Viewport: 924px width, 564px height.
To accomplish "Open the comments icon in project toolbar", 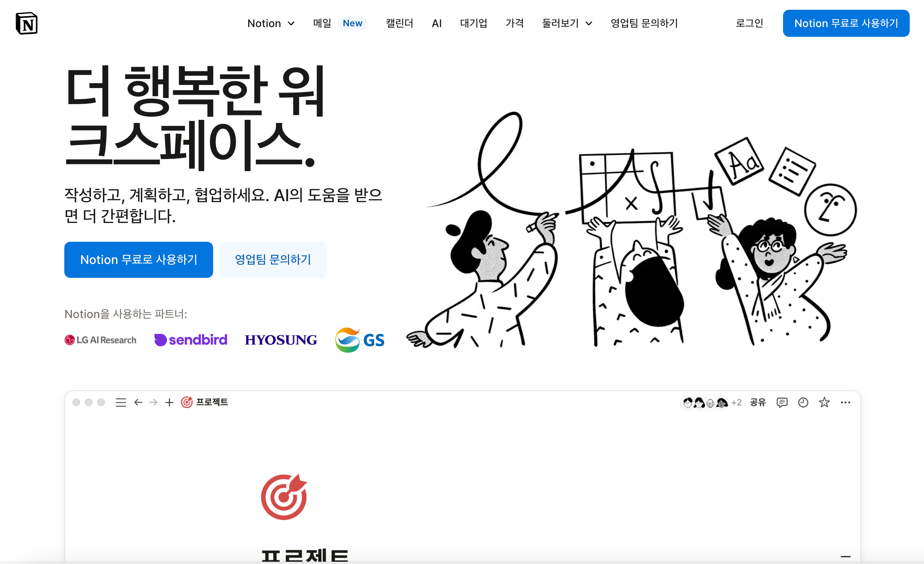I will (782, 403).
